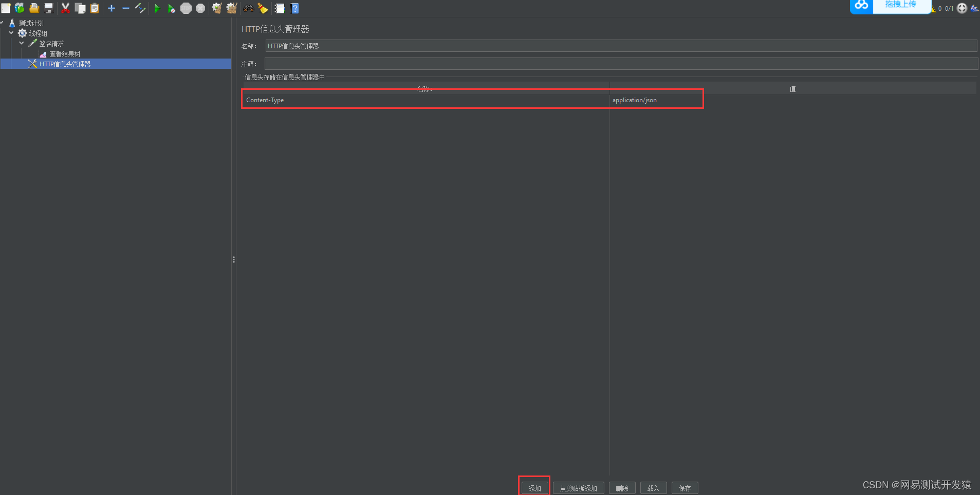This screenshot has height=495, width=980.
Task: Open the Templates icon in the toolbar
Action: click(20, 8)
